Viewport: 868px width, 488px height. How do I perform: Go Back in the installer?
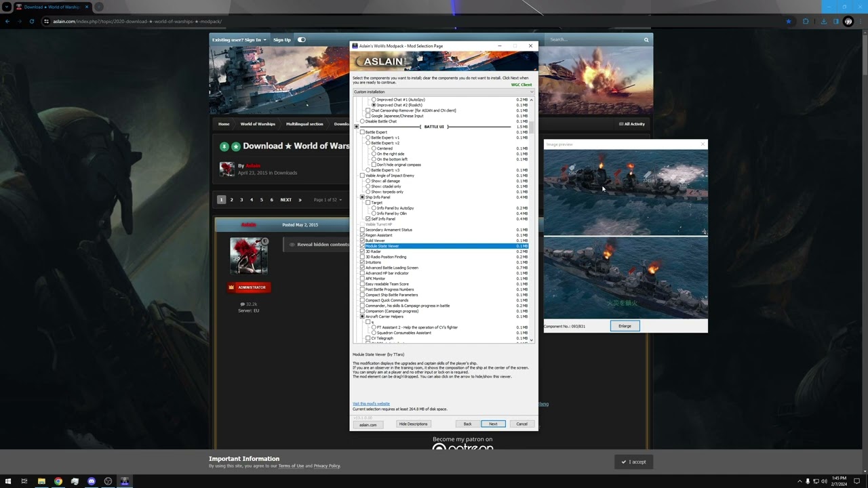(467, 424)
